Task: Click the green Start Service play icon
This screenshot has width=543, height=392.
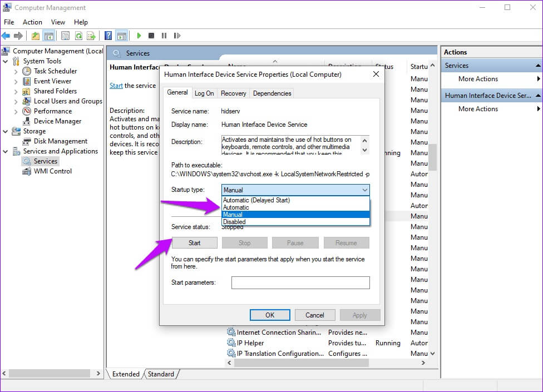Action: click(139, 36)
